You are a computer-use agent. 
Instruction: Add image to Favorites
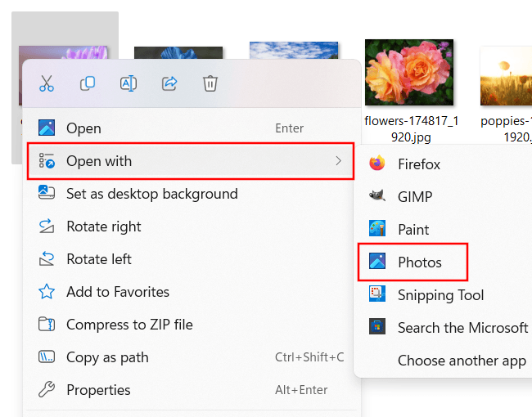[x=117, y=292]
